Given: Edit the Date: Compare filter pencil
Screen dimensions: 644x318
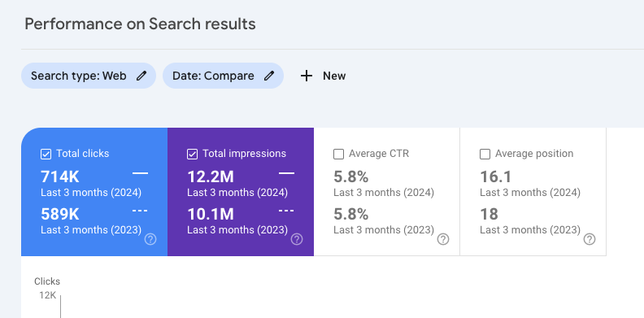Looking at the screenshot, I should pyautogui.click(x=269, y=76).
